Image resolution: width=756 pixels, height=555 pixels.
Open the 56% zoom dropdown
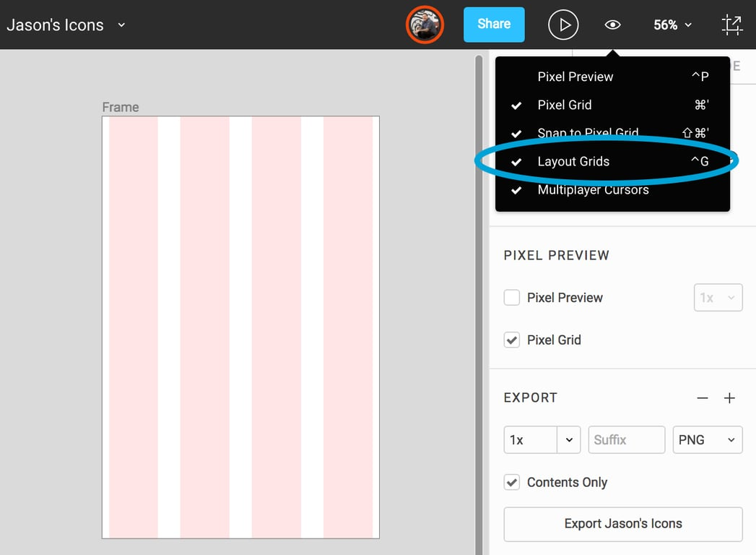click(x=672, y=25)
